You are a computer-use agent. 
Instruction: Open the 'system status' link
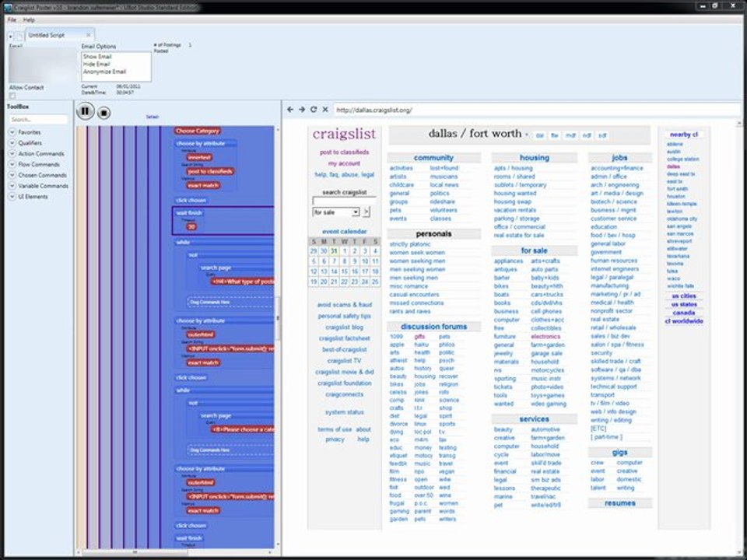point(345,412)
